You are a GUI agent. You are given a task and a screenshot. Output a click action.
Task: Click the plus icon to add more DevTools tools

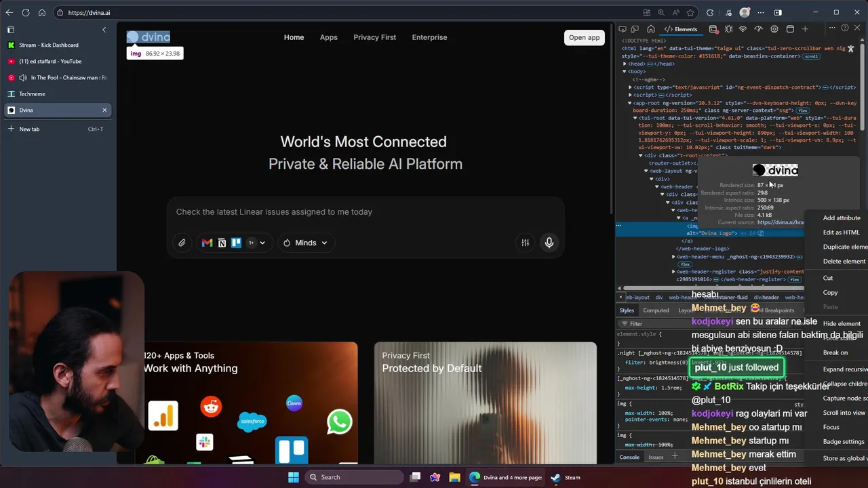[805, 29]
